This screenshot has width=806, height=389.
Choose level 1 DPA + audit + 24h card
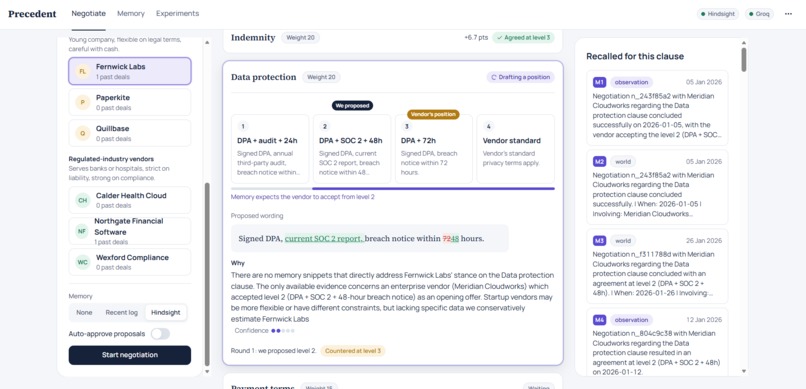point(270,149)
